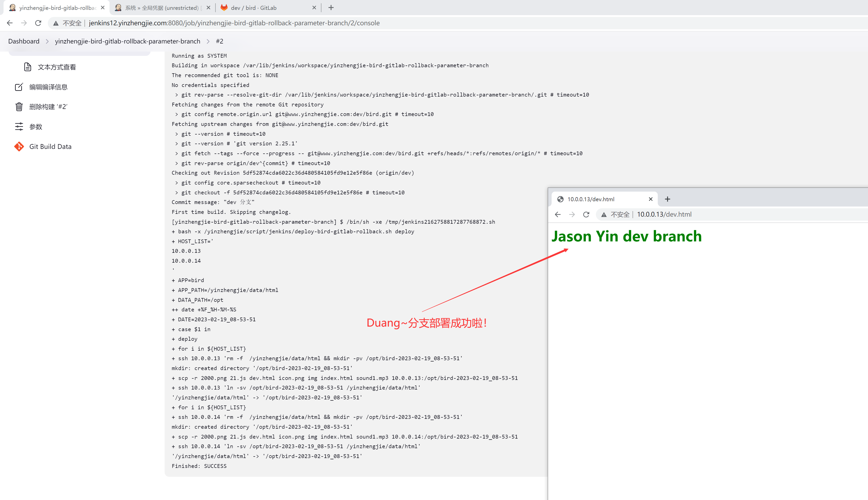Click the plain text view document icon
868x500 pixels.
click(28, 67)
